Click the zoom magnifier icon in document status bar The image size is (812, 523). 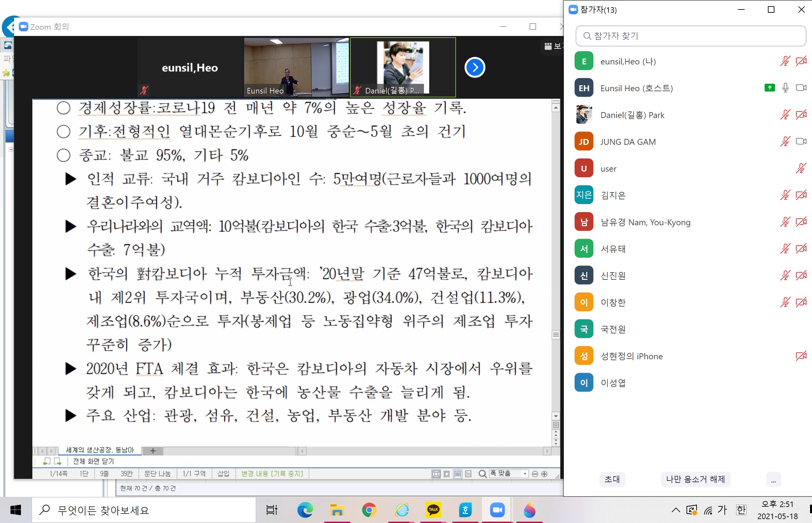(482, 473)
